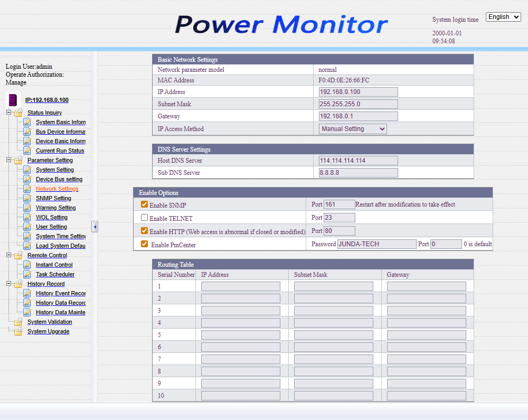Click the folder icon beside System Validation
Viewport: 528px width, 420px height.
tap(18, 322)
